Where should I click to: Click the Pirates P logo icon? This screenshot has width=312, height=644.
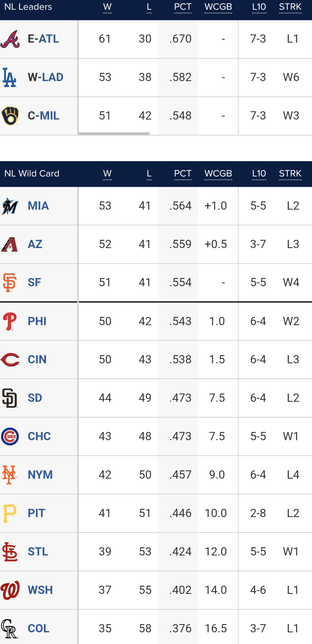coord(10,513)
